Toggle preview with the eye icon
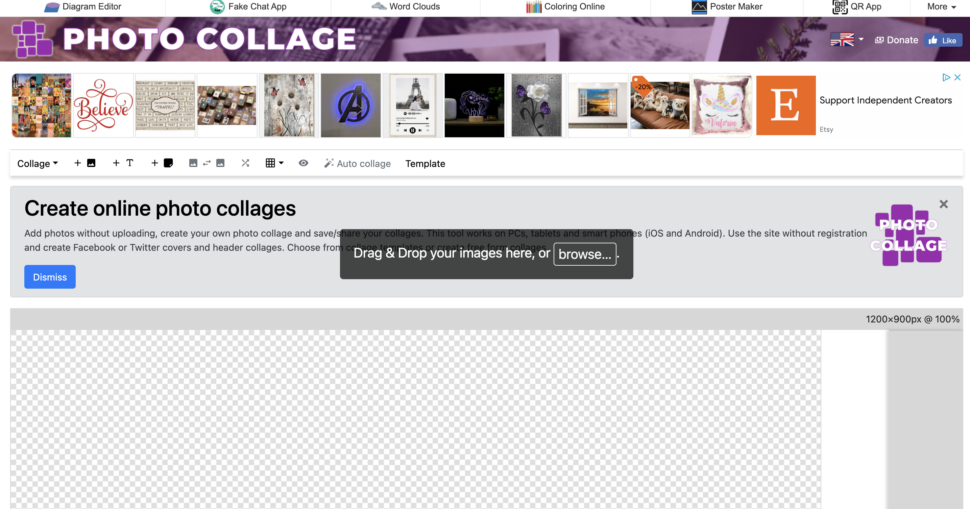 pos(303,163)
